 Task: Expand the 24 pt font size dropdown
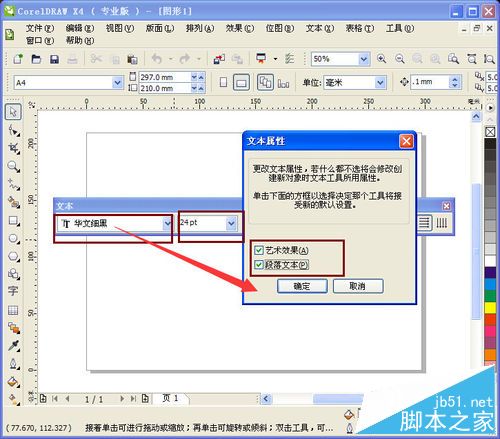pos(231,223)
